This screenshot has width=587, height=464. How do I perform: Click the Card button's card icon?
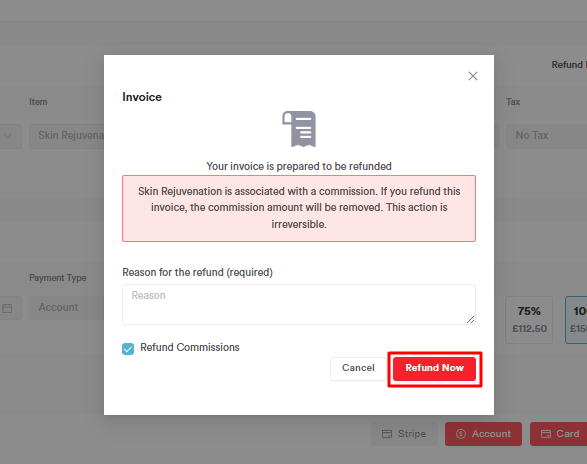coord(546,434)
